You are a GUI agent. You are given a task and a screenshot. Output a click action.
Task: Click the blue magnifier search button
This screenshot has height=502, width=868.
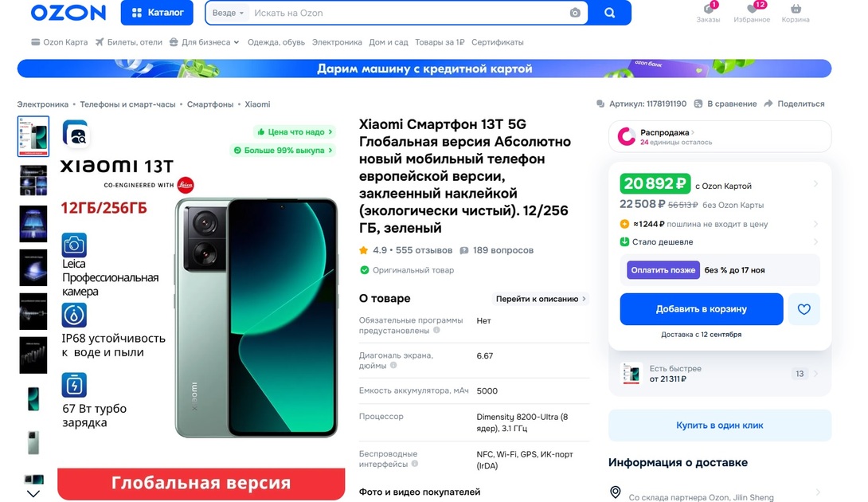coord(609,13)
